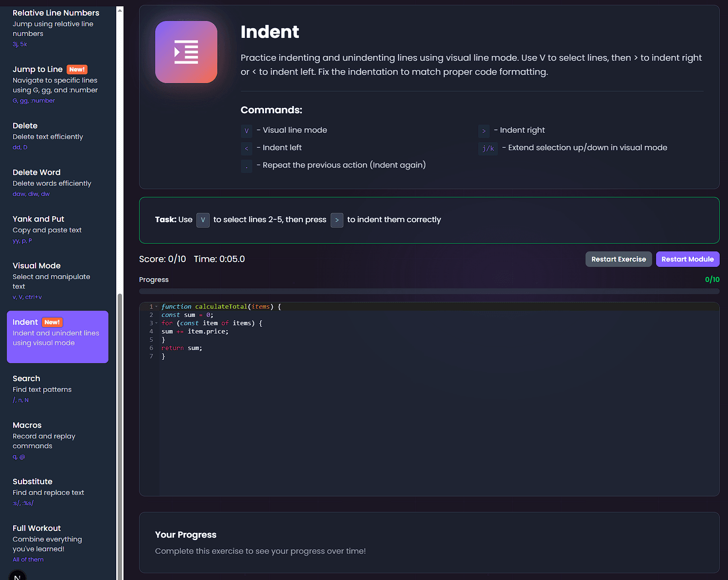
Task: Collapse the for-loop fold on line 3
Action: (157, 323)
